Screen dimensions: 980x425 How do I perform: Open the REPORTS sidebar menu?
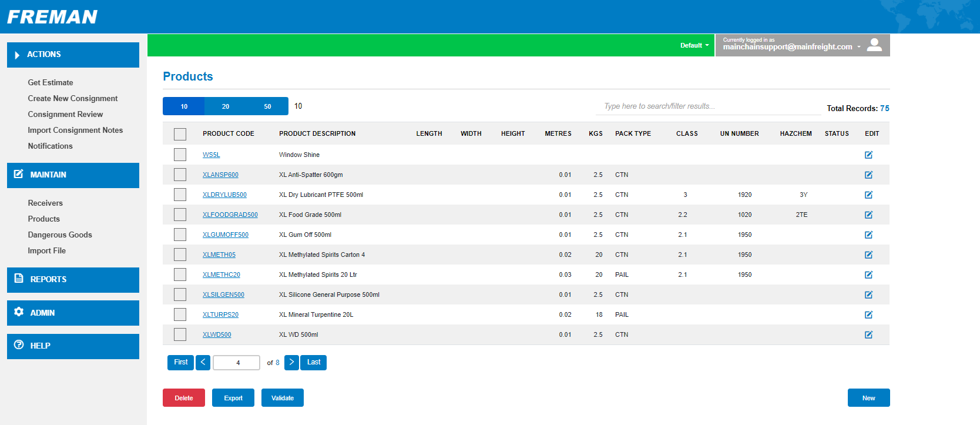point(73,280)
